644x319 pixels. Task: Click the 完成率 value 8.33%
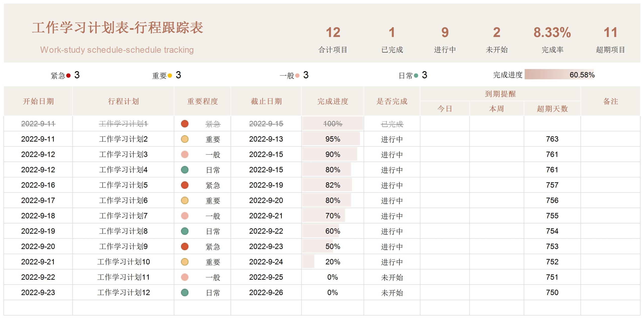[552, 32]
